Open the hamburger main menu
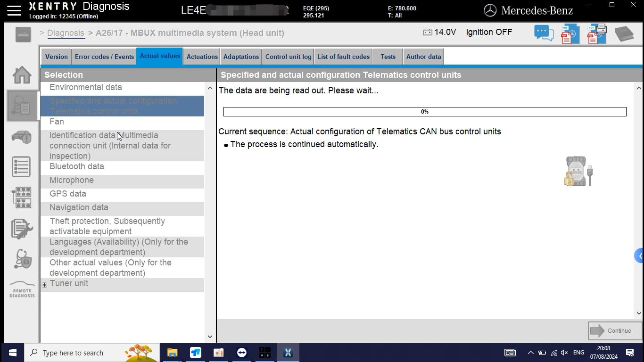Screen dimensions: 644x362 click(14, 10)
